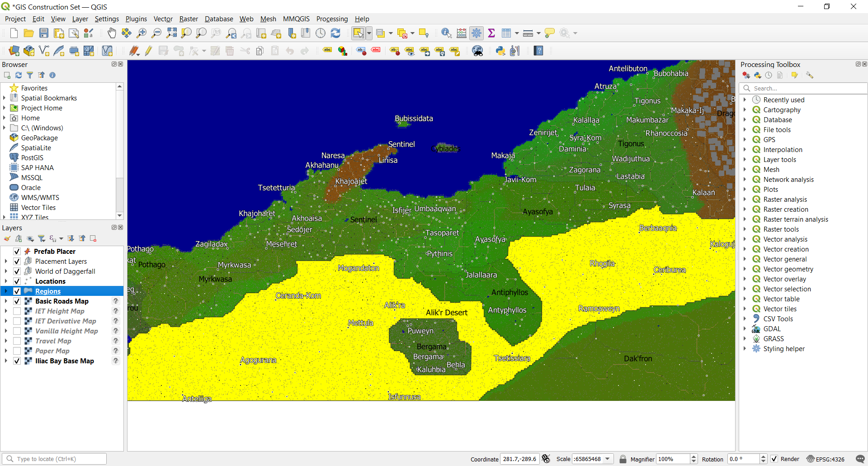This screenshot has height=466, width=868.
Task: Open the Python Console icon
Action: click(x=500, y=51)
